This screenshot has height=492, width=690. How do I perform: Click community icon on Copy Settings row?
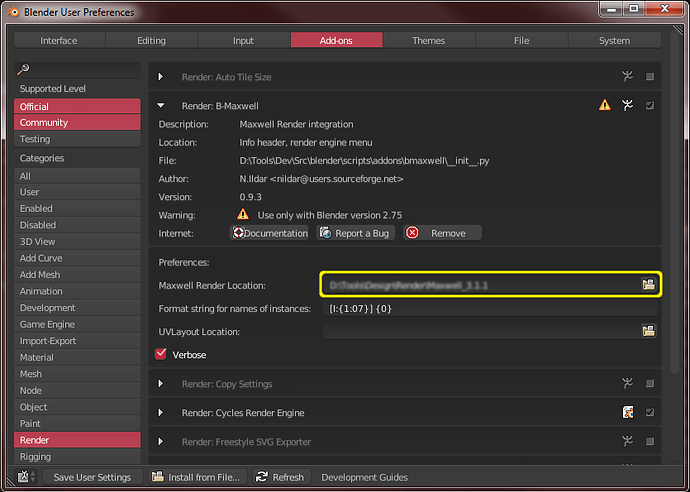pyautogui.click(x=628, y=383)
